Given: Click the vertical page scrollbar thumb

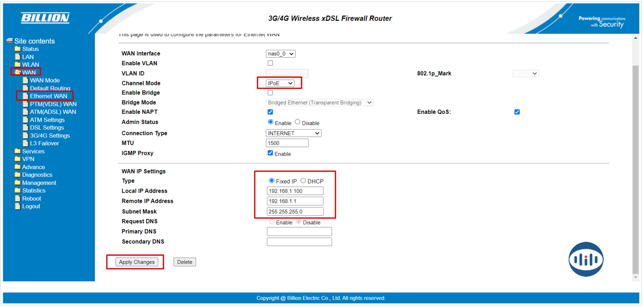Looking at the screenshot, I should tap(636, 169).
